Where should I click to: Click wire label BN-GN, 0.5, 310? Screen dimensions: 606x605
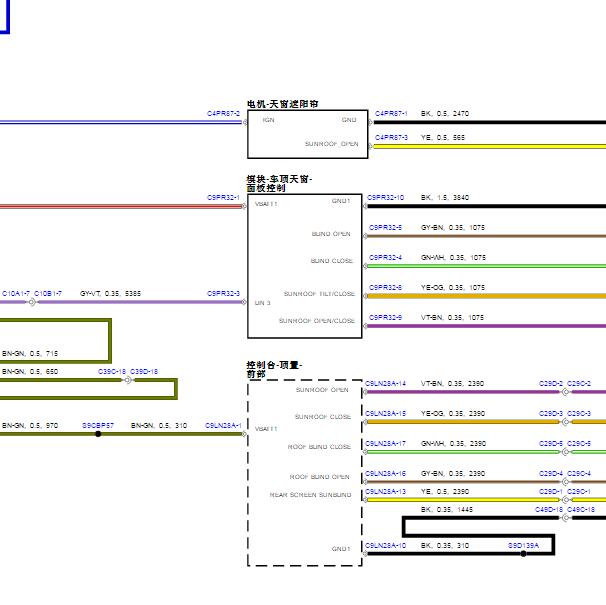point(159,426)
